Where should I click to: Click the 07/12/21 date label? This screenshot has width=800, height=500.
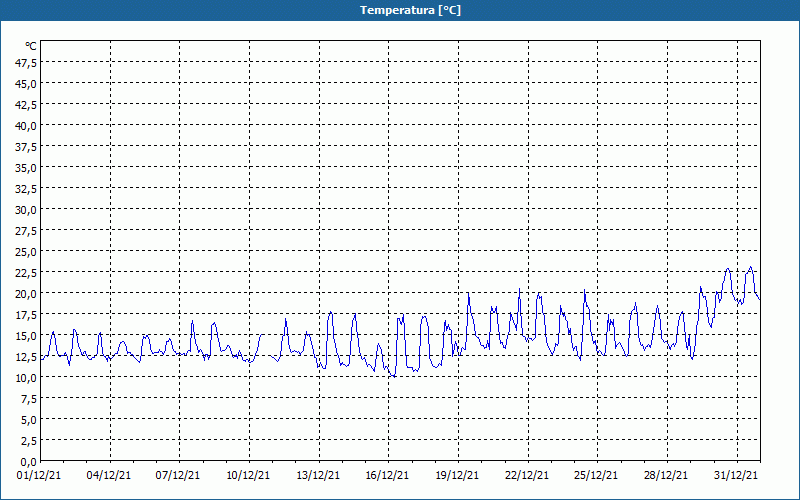[x=178, y=475]
